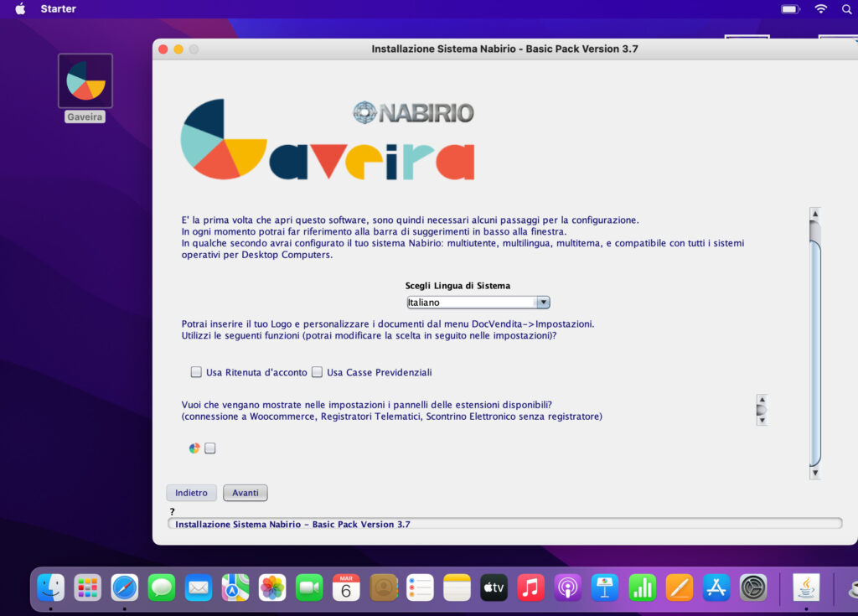Open the Starter menu in menu bar
Viewport: 858px width, 616px height.
58,8
